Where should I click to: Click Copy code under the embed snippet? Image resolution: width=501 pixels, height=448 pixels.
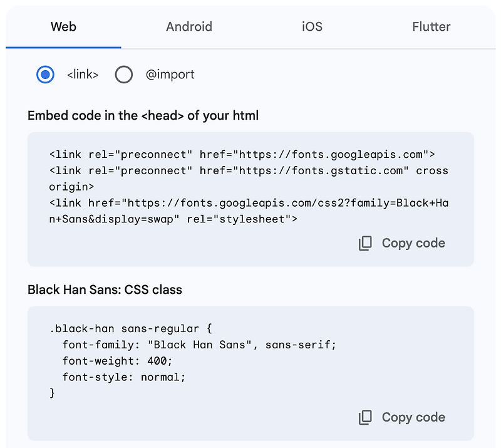click(413, 242)
